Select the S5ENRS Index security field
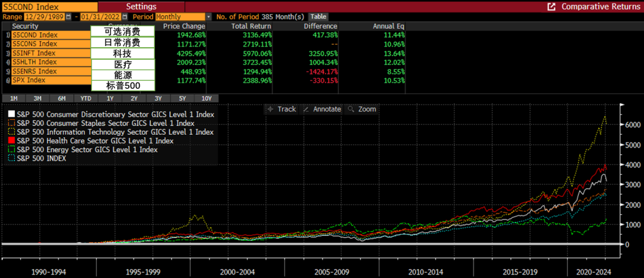Viewport: 644px width, 278px height. pos(51,72)
